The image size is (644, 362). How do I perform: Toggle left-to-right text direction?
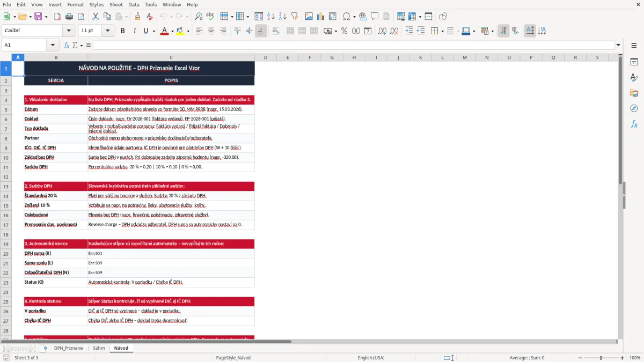tap(503, 31)
